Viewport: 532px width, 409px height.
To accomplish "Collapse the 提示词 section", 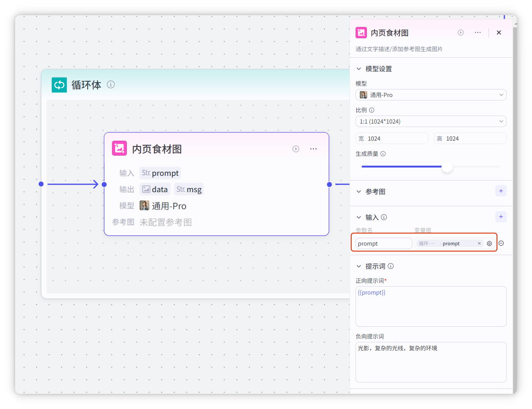I will [x=359, y=266].
